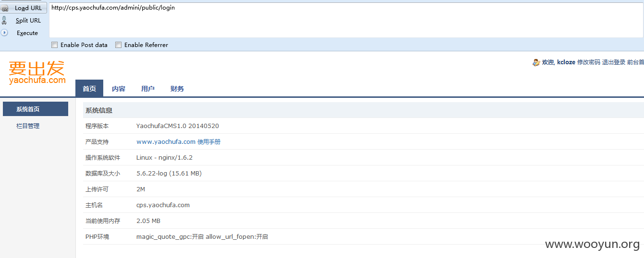
Task: Enable the Post data checkbox
Action: click(54, 45)
